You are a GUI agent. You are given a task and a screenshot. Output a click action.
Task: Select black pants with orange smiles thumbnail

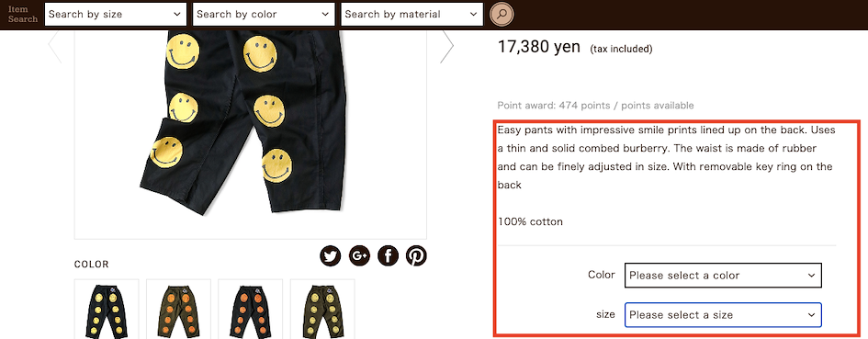coord(250,309)
